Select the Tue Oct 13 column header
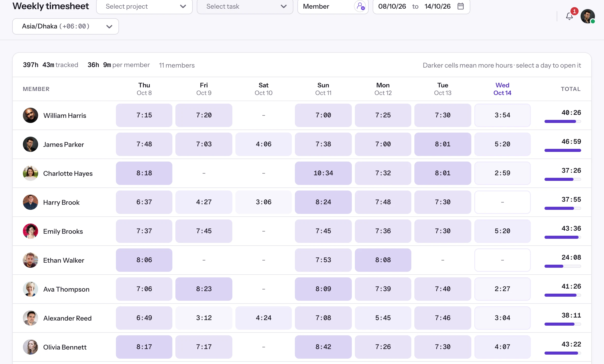Screen dimensions: 604x364 [443, 89]
